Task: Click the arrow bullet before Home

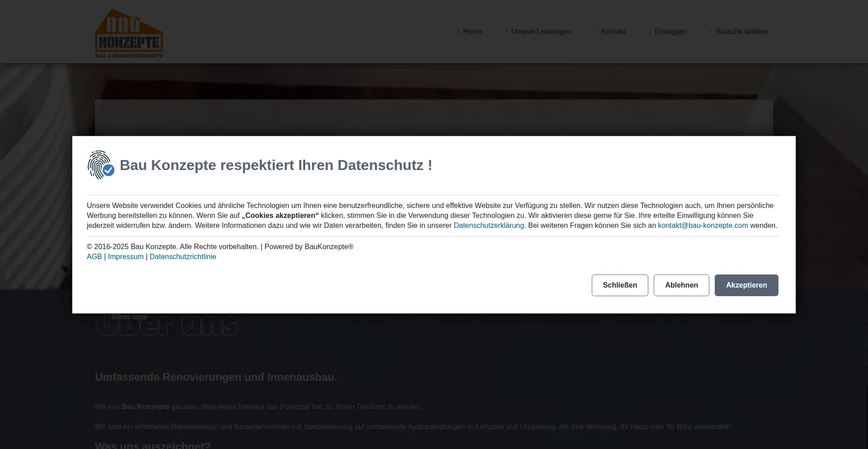Action: (x=458, y=32)
